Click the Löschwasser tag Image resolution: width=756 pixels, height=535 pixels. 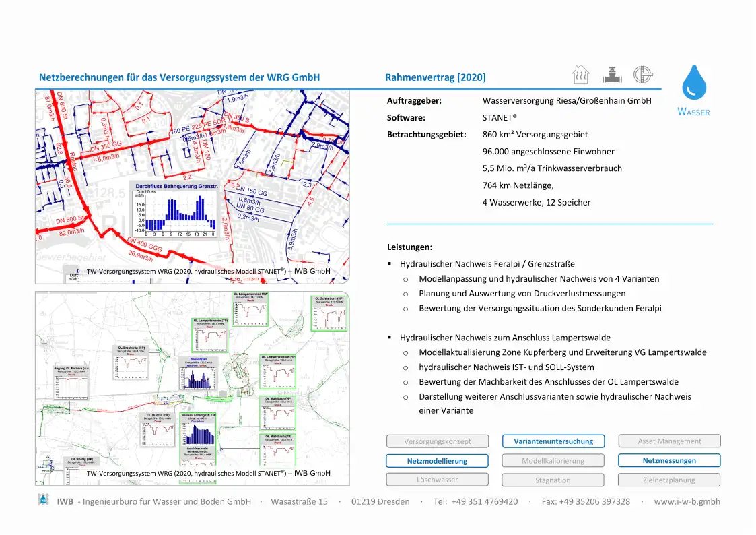[438, 480]
